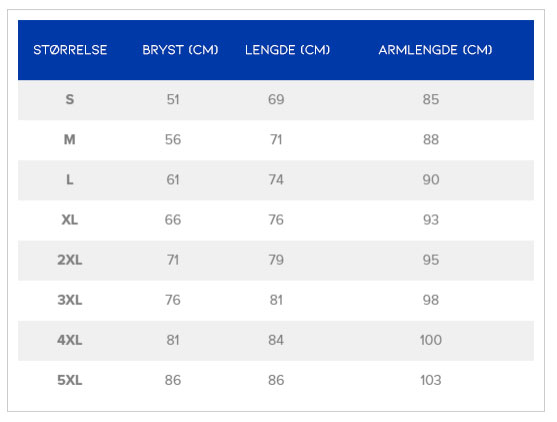Select the 2XL size label
This screenshot has height=422, width=557.
70,260
